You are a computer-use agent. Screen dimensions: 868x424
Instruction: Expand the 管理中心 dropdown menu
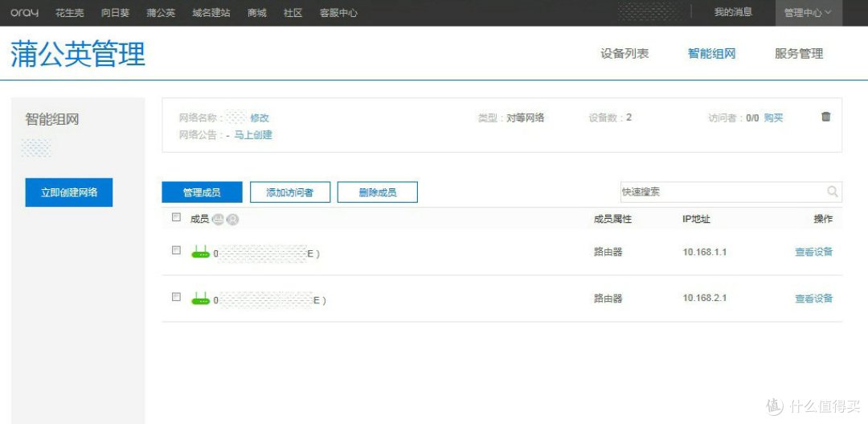point(809,13)
